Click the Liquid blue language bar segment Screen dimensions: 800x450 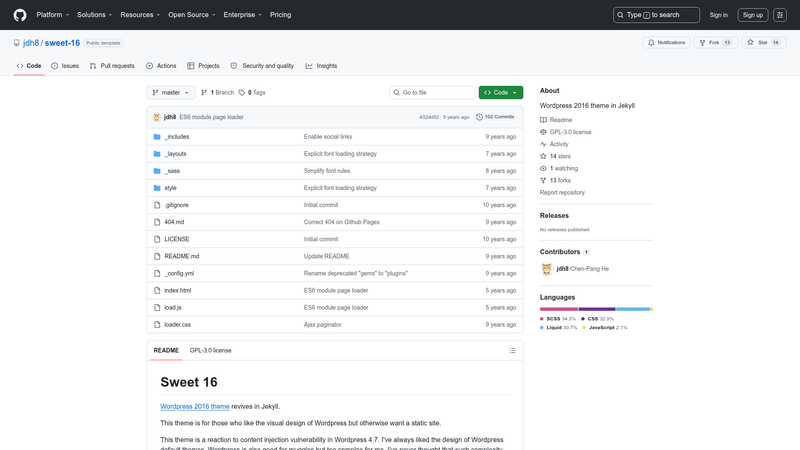coord(633,309)
